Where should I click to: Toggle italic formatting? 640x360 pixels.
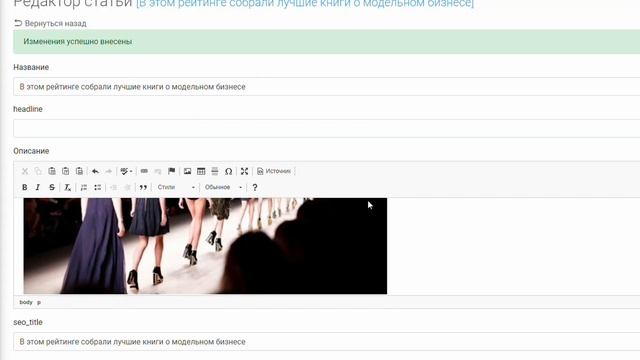[x=38, y=187]
